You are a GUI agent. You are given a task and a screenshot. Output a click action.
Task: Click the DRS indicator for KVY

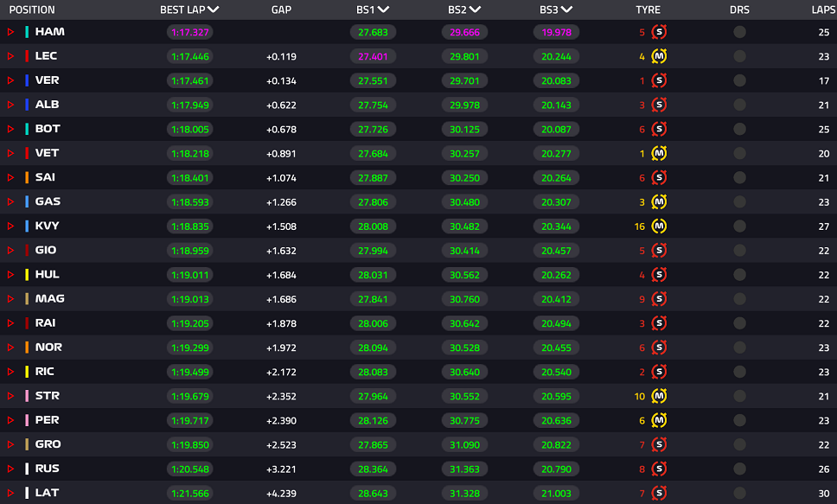tap(739, 226)
